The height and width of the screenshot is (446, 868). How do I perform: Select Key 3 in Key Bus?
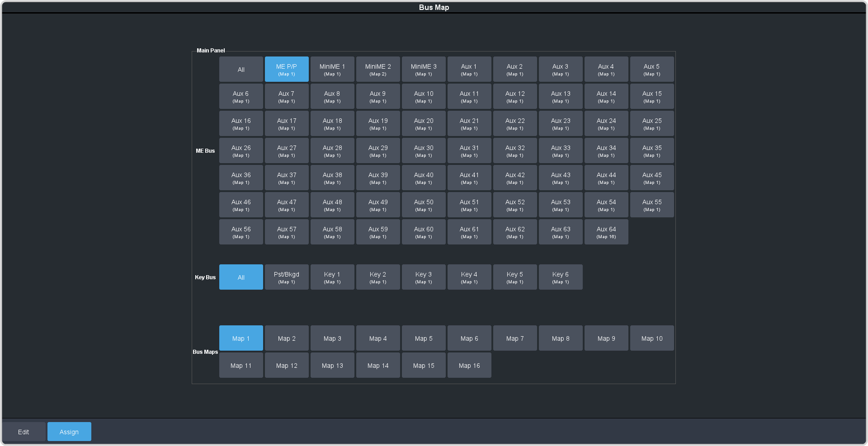tap(424, 277)
